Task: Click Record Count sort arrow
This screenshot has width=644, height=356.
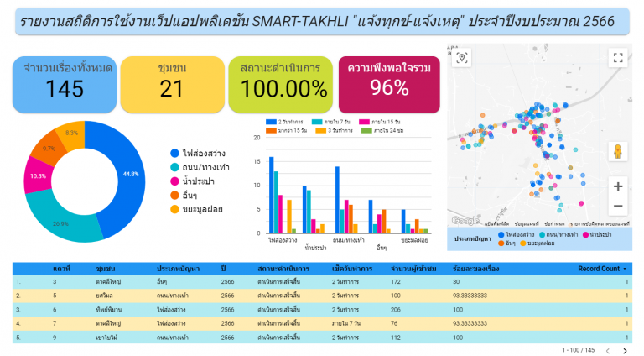Action: tap(625, 269)
